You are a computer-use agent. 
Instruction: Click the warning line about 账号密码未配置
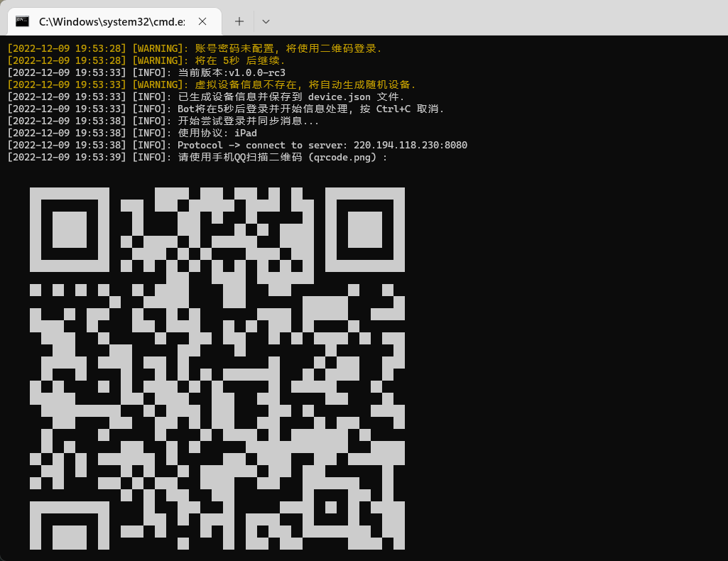pyautogui.click(x=195, y=48)
